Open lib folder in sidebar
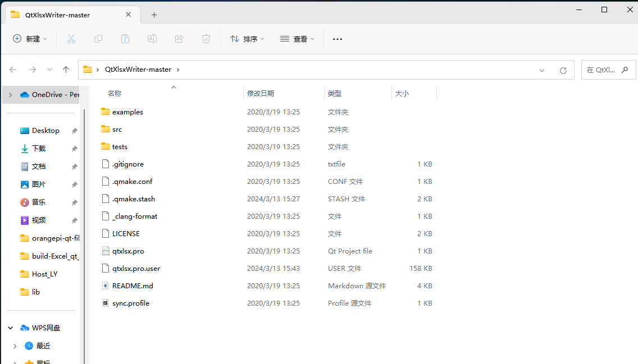638x364 pixels. pos(30,292)
